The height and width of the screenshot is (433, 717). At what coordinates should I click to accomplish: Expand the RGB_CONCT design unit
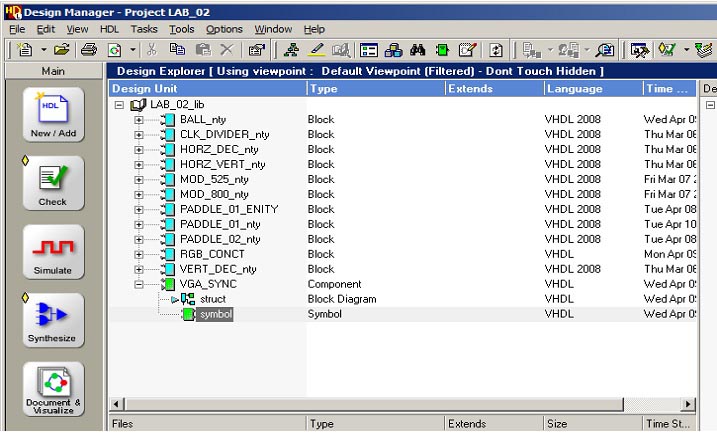pyautogui.click(x=139, y=255)
